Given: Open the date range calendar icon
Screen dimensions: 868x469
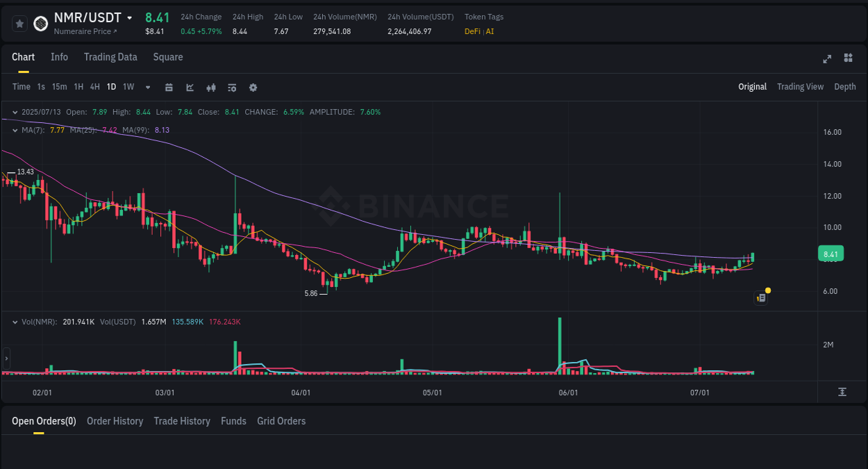Looking at the screenshot, I should (169, 88).
